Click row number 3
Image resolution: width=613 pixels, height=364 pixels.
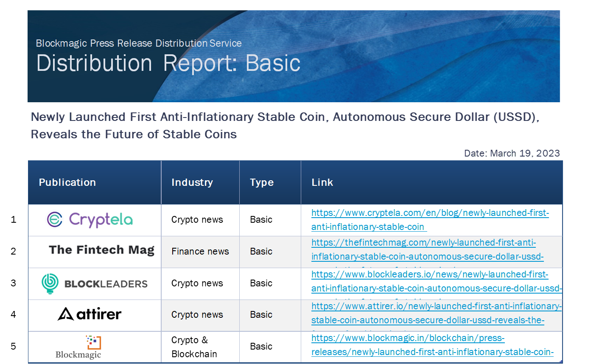[14, 283]
